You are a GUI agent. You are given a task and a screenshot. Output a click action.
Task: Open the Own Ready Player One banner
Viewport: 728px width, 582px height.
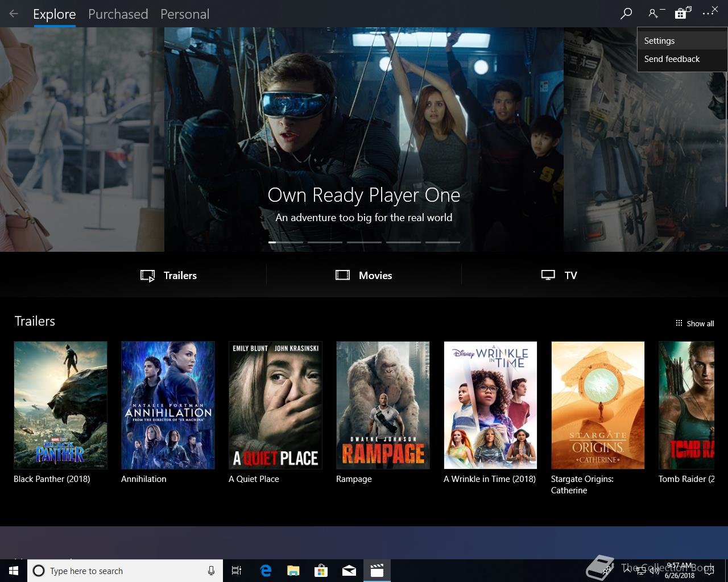click(x=364, y=139)
